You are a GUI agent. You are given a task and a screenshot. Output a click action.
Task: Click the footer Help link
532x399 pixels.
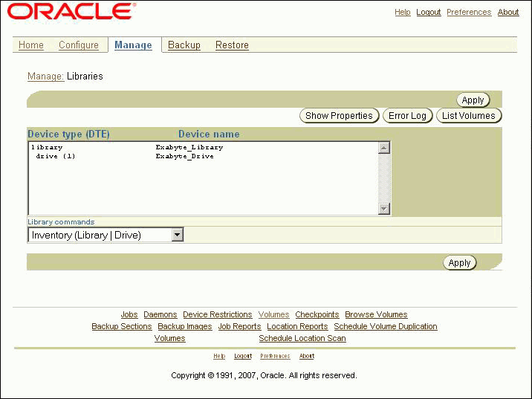tap(219, 356)
